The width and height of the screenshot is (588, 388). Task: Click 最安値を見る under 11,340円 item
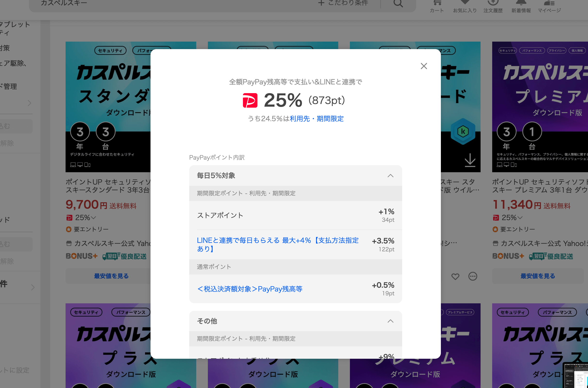pyautogui.click(x=537, y=276)
